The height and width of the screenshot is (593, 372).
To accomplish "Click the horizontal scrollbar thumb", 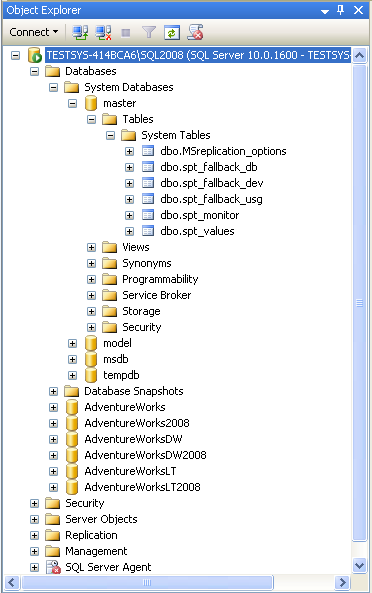I will pyautogui.click(x=147, y=582).
